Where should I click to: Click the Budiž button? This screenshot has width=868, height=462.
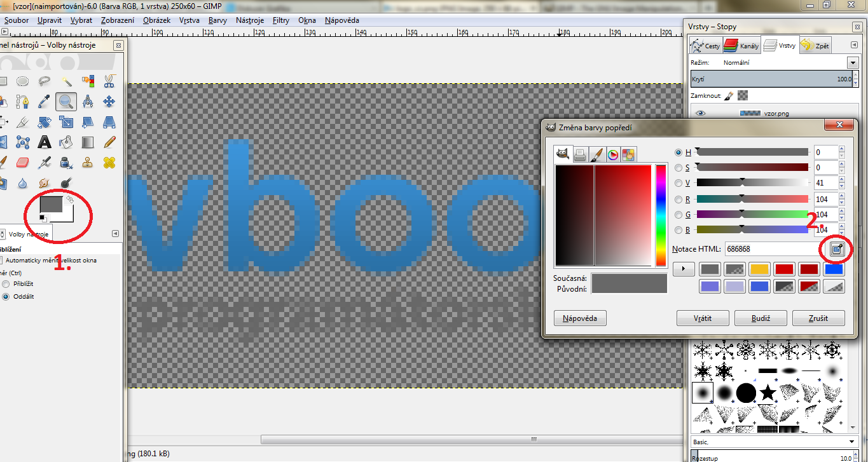761,318
